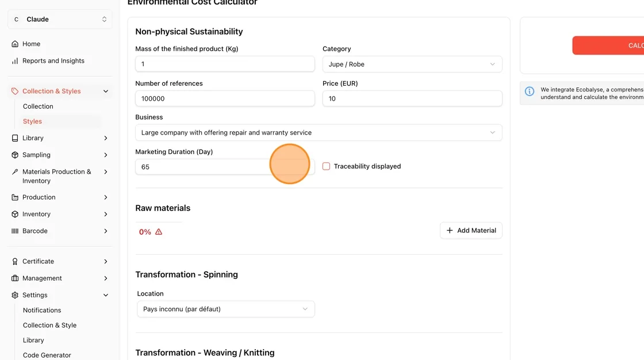Click the Non-physical Sustainability heading

coord(189,32)
